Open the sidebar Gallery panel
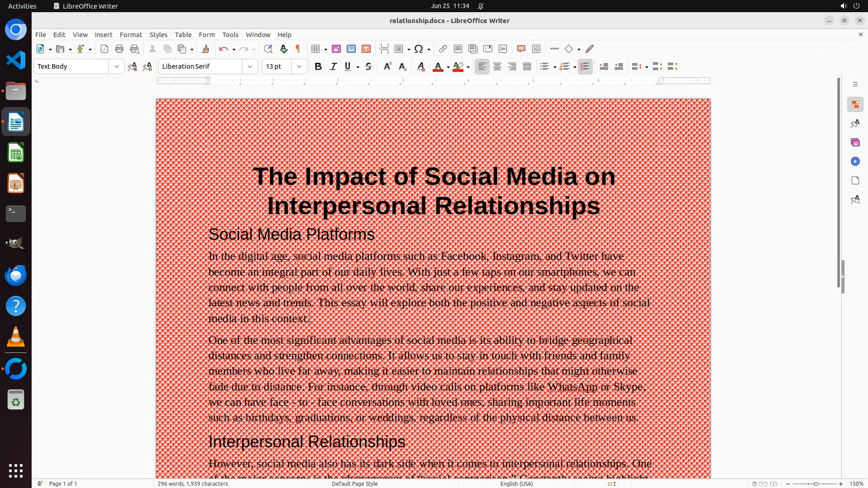The width and height of the screenshot is (868, 488). [855, 143]
